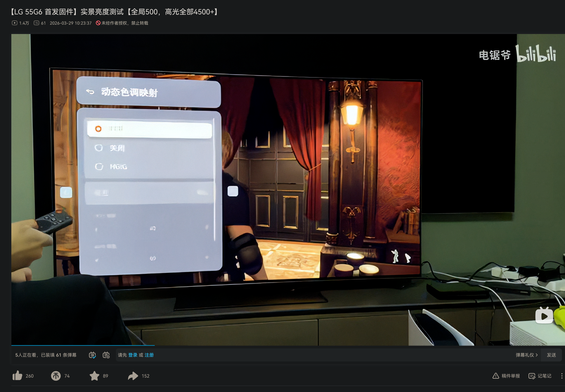
Task: Click the 注册 register link
Action: point(149,355)
